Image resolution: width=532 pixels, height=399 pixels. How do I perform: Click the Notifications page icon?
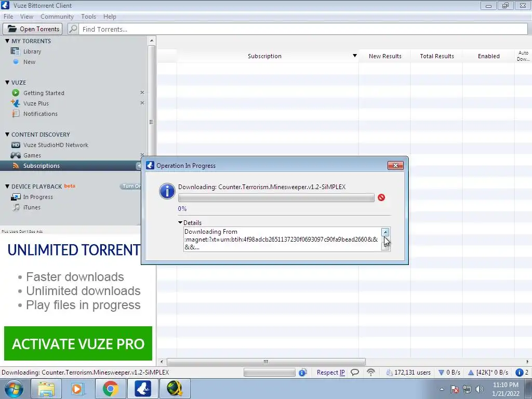16,114
